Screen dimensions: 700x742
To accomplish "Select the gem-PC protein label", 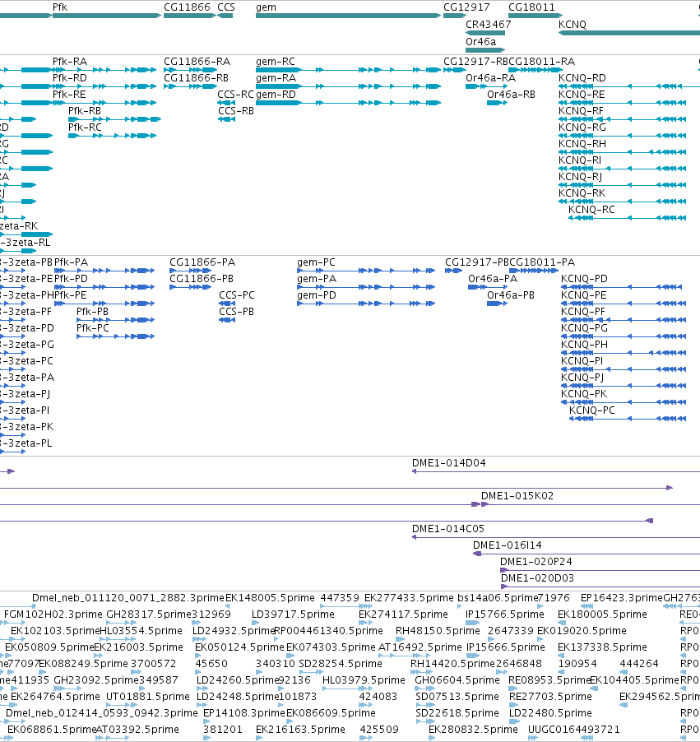I will coord(316,262).
